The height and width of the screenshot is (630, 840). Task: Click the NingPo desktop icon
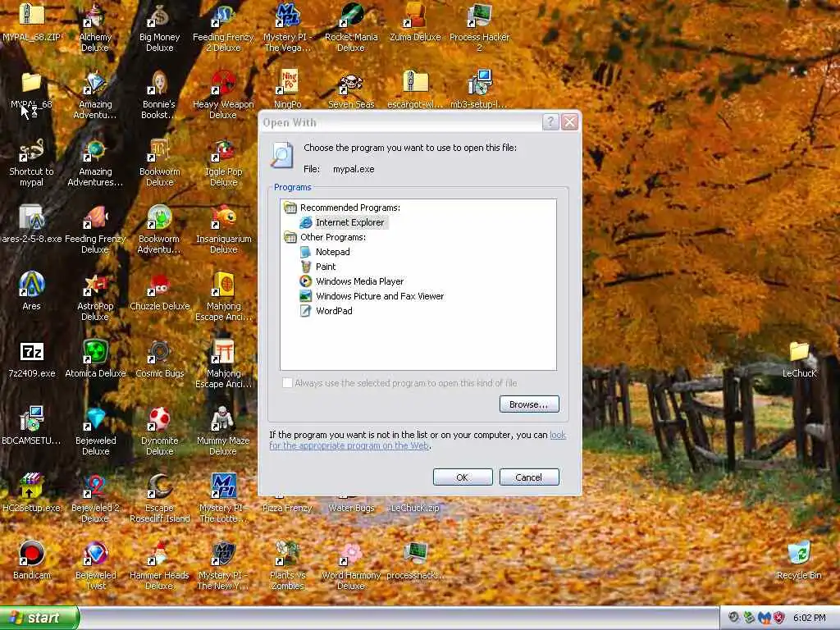[288, 90]
